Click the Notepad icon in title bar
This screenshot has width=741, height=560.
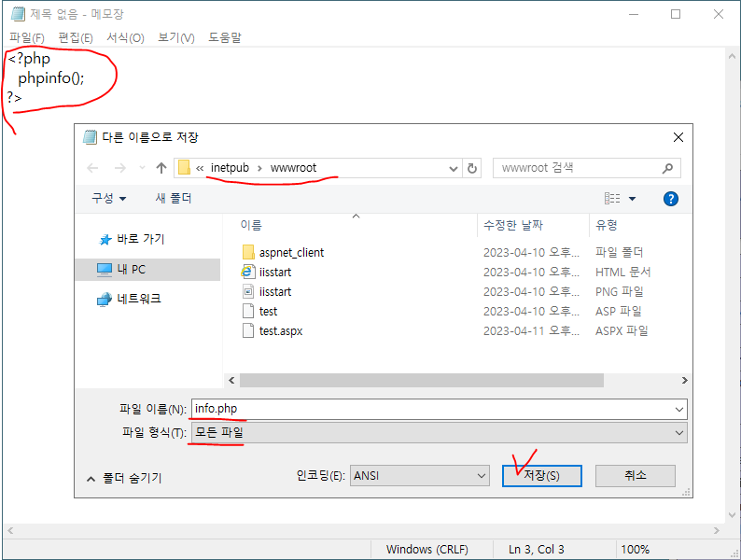tap(18, 14)
